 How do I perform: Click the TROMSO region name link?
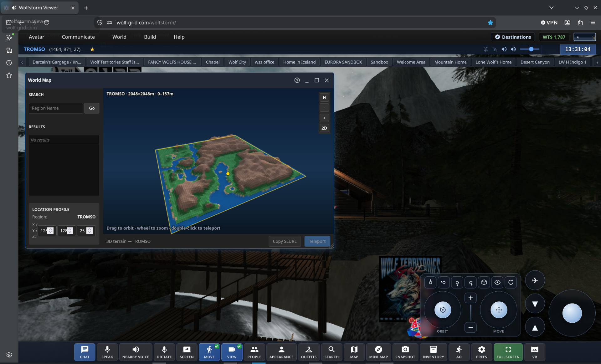[x=34, y=49]
